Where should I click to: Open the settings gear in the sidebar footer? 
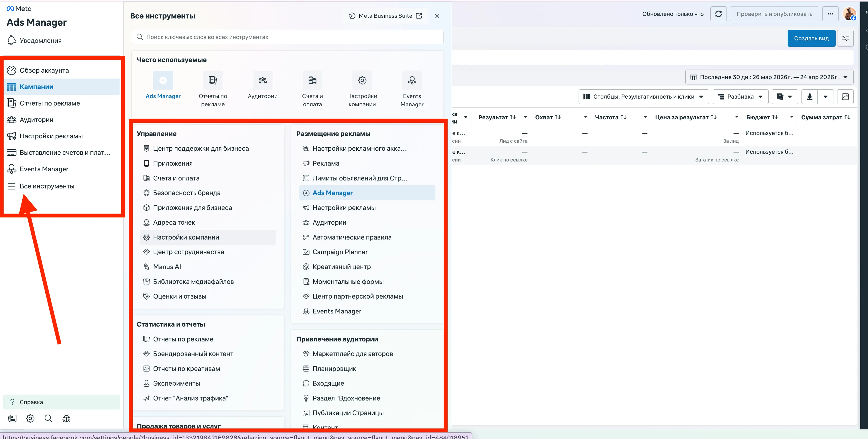pyautogui.click(x=30, y=418)
